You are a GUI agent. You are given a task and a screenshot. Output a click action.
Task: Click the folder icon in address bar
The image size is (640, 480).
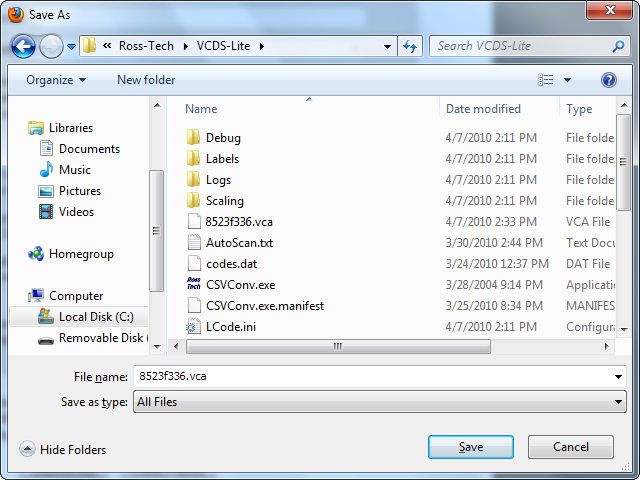click(89, 46)
